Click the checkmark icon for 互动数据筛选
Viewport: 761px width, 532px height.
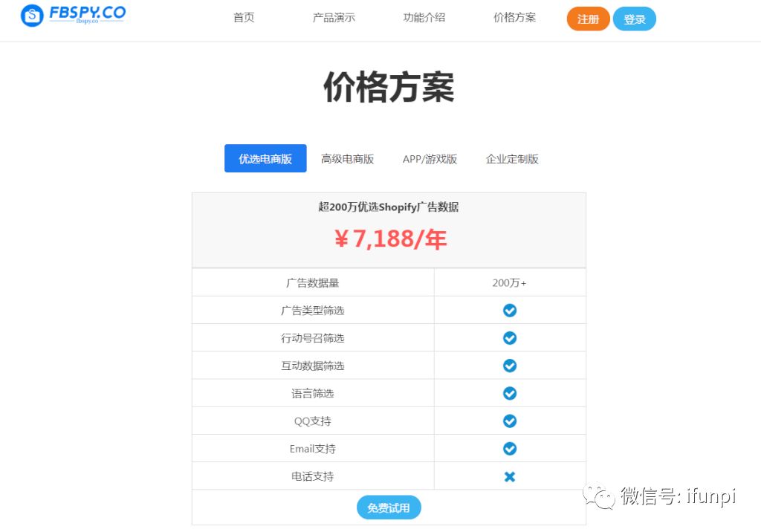click(510, 366)
